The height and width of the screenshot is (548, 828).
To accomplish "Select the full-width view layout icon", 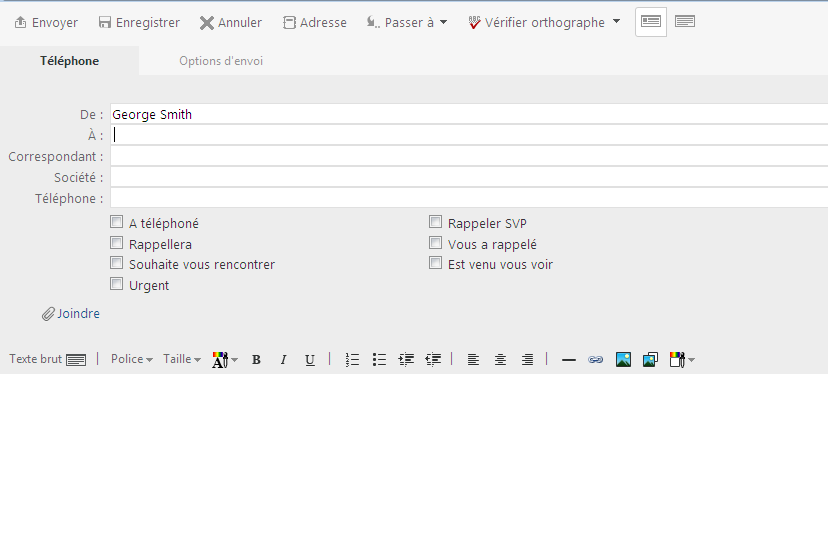I will (x=685, y=22).
